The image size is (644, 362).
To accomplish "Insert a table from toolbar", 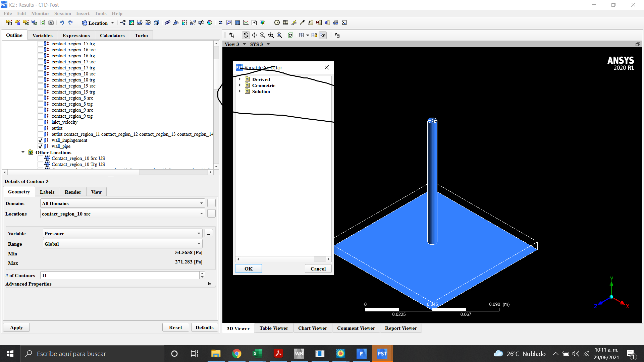I will 237,23.
